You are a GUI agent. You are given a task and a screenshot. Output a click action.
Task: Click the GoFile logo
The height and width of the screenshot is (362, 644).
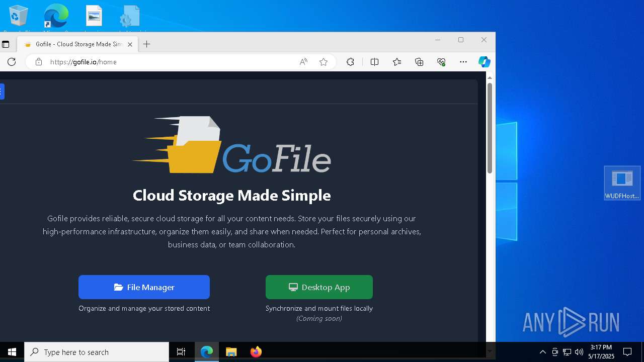[231, 145]
